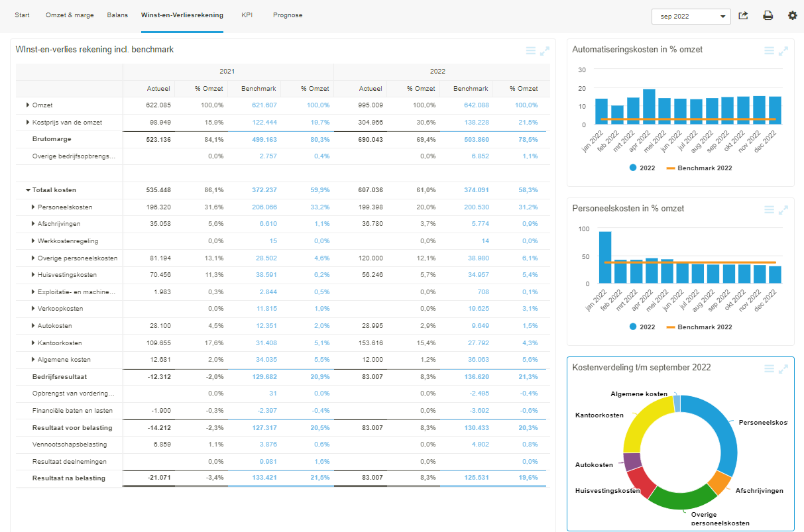Hide Benchmark 2022 in the Personeelskosten chart
This screenshot has height=532, width=804.
pyautogui.click(x=701, y=327)
